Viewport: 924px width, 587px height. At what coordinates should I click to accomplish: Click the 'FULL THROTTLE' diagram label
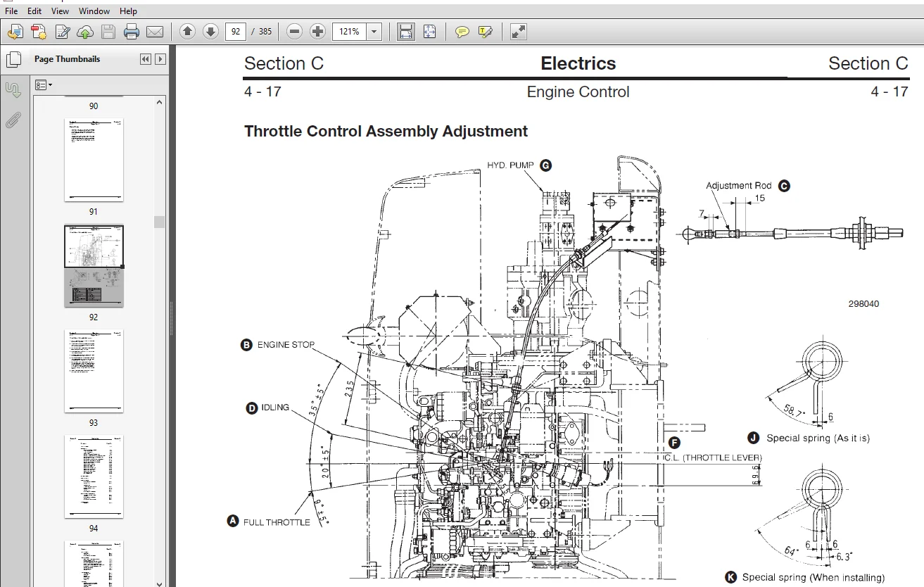[x=277, y=522]
